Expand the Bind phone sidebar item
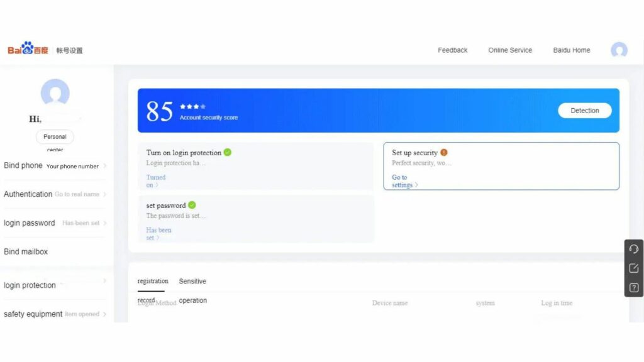Viewport: 644px width, 362px height. pos(55,166)
